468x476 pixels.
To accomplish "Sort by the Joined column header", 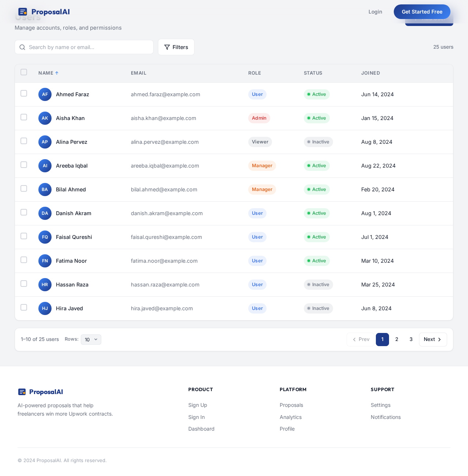I will [x=370, y=73].
